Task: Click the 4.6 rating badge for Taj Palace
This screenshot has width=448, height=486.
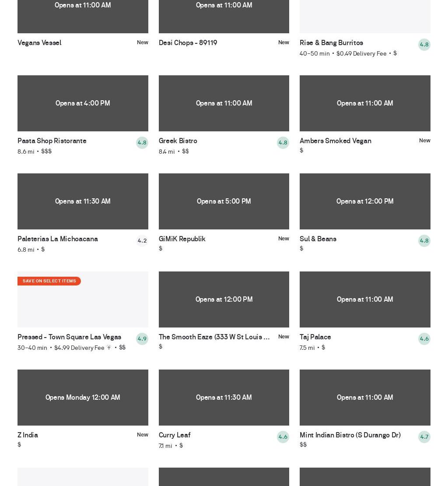Action: [x=424, y=339]
